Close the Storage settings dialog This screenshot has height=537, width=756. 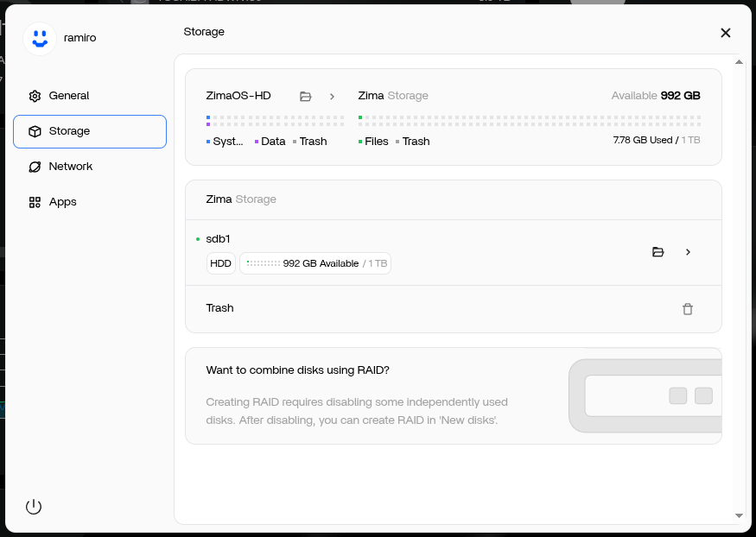[x=726, y=33]
